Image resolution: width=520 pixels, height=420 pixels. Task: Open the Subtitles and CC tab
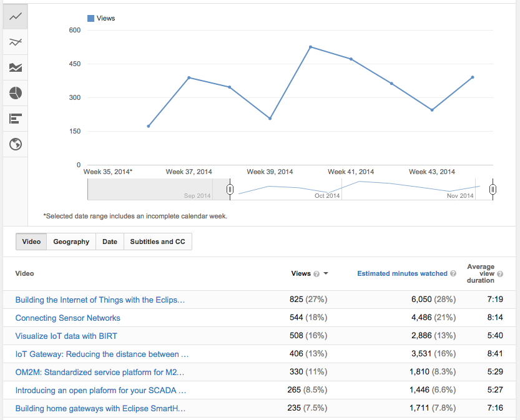pyautogui.click(x=157, y=242)
